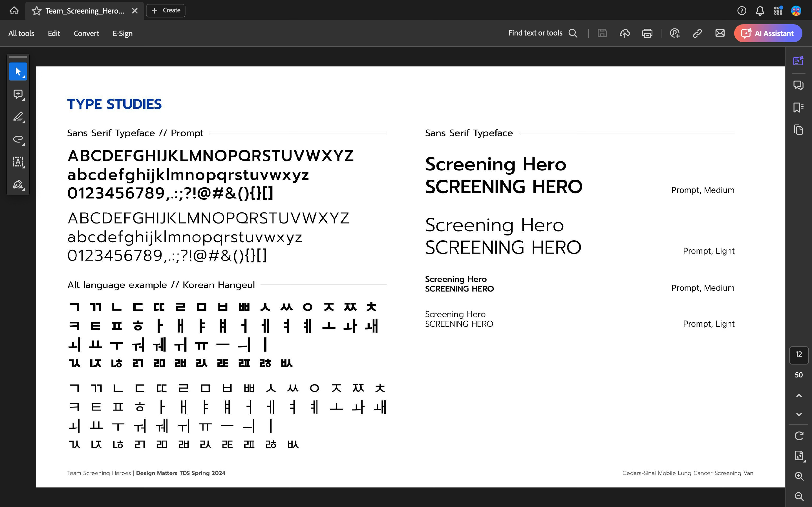Click the print document icon
The width and height of the screenshot is (812, 507).
click(x=647, y=33)
